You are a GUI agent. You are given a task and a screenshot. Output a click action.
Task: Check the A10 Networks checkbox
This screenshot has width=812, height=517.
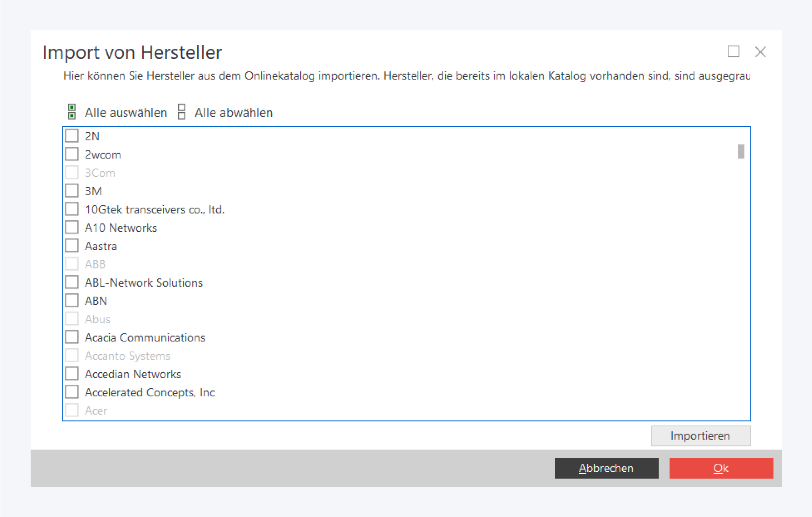point(72,227)
